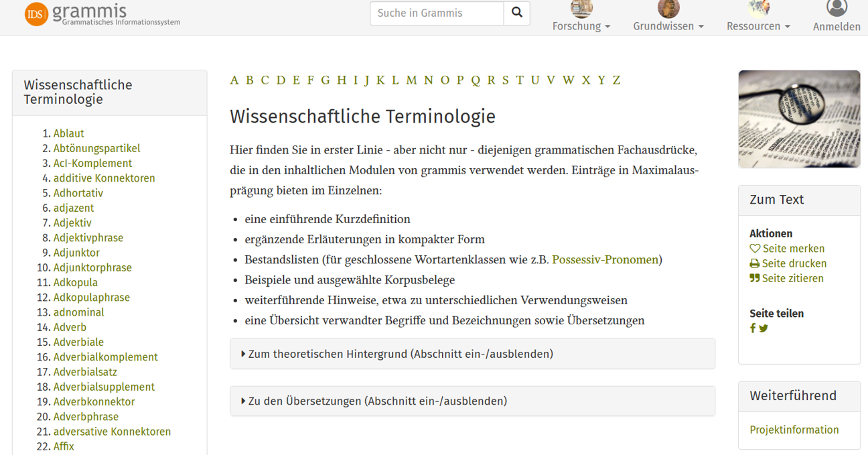Select letter Z in the alphabet index
868x455 pixels.
tap(616, 80)
